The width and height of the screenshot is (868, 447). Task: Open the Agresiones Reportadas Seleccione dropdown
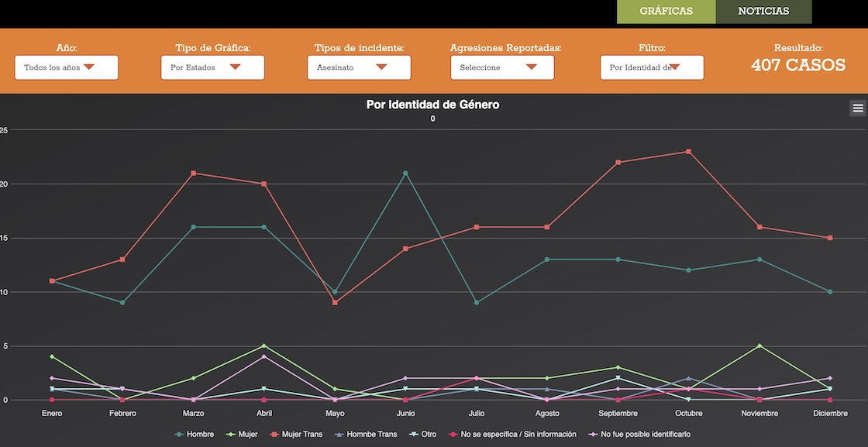coord(501,67)
